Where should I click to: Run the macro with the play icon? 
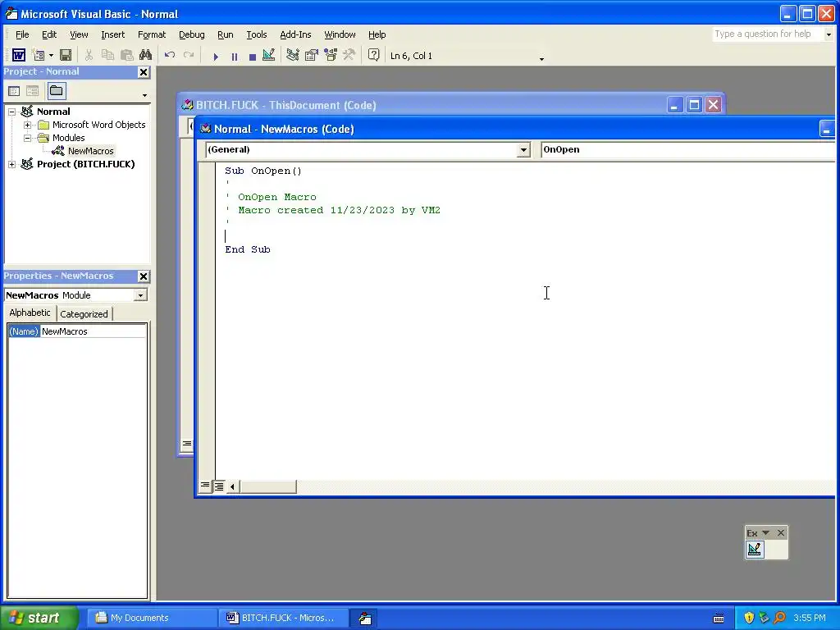point(216,57)
